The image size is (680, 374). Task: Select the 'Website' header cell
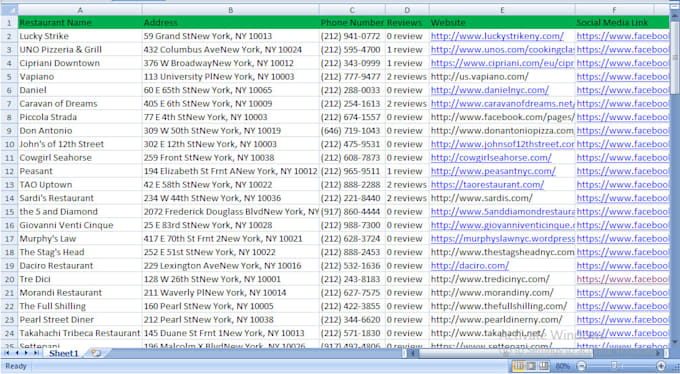click(502, 23)
